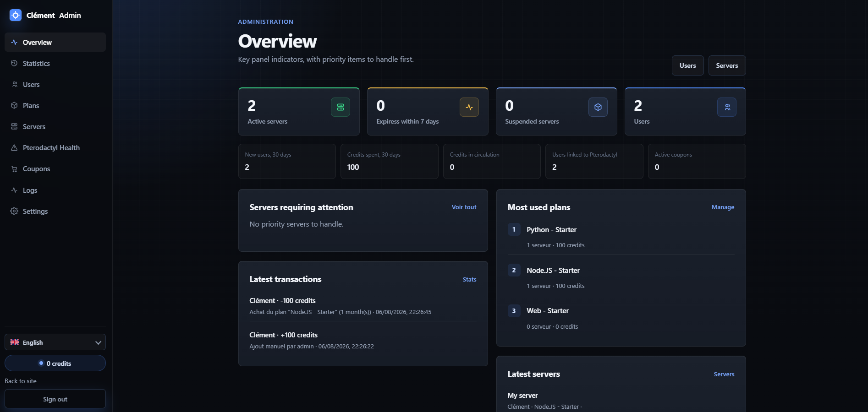
Task: Select the Suspended servers stat card
Action: pyautogui.click(x=556, y=111)
